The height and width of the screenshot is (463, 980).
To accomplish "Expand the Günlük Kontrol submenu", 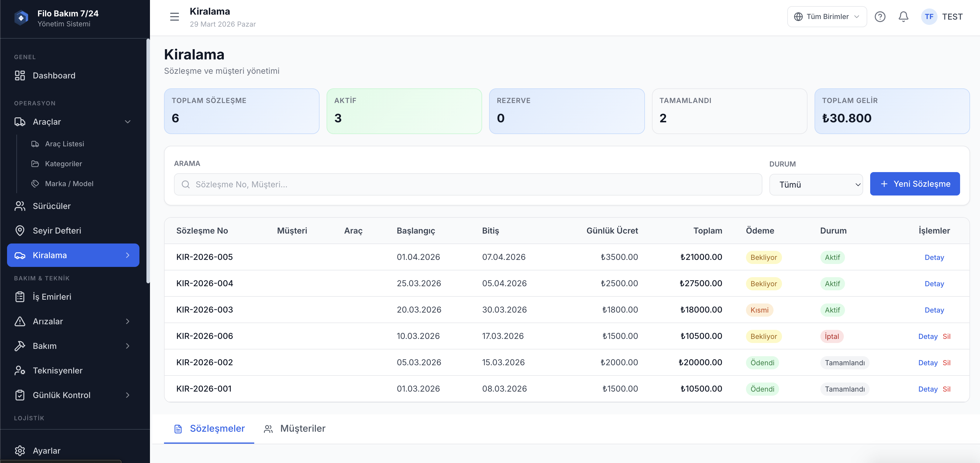I will pos(127,395).
